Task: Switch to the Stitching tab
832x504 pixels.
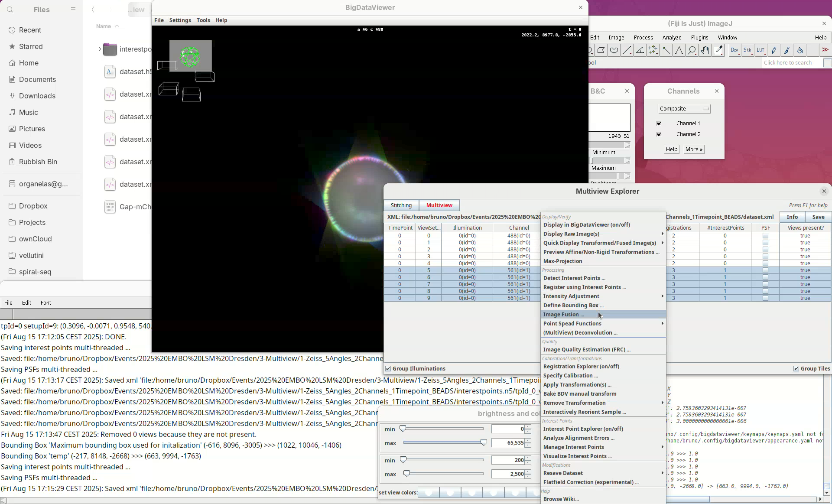Action: click(401, 205)
